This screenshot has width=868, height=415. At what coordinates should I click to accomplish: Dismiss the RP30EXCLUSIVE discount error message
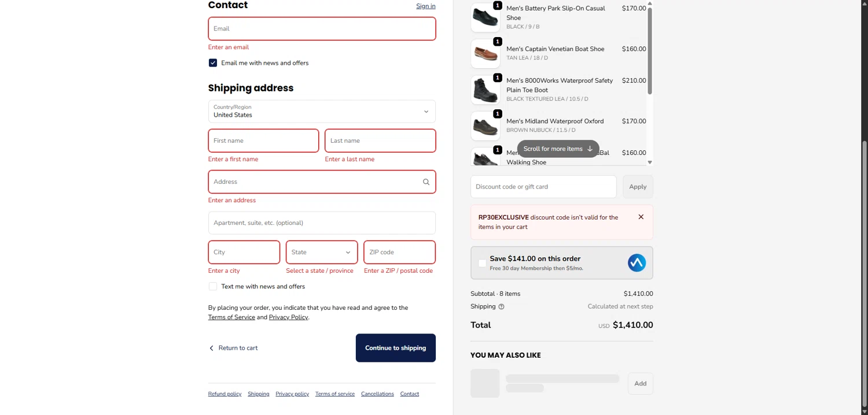click(x=641, y=217)
